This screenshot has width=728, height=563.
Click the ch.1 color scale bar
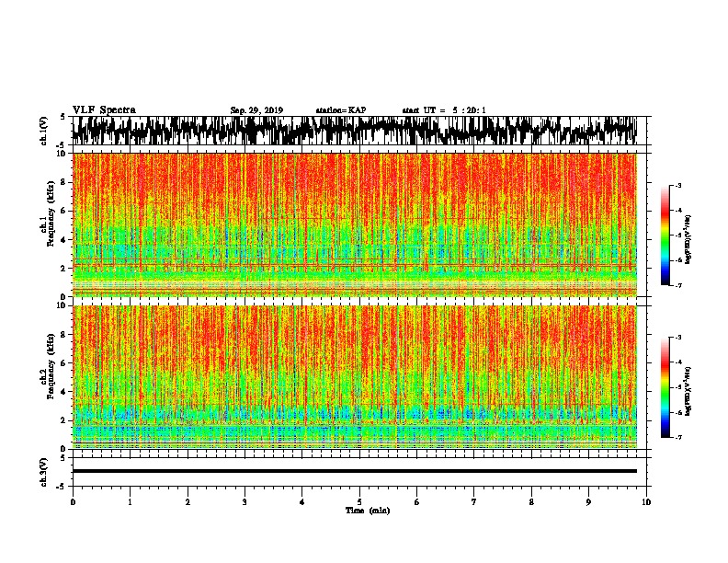pyautogui.click(x=665, y=236)
